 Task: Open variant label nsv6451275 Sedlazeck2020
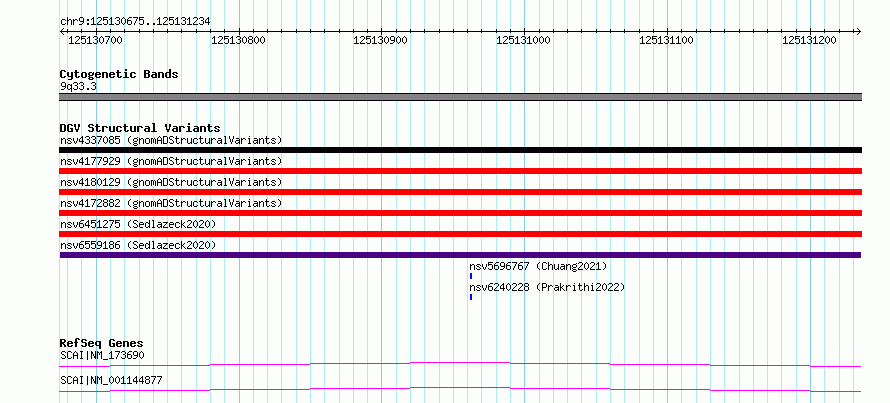(x=138, y=224)
